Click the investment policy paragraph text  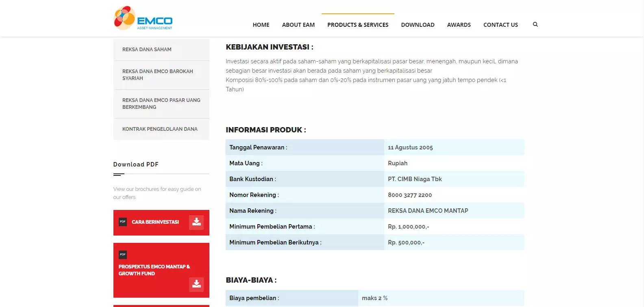(372, 75)
